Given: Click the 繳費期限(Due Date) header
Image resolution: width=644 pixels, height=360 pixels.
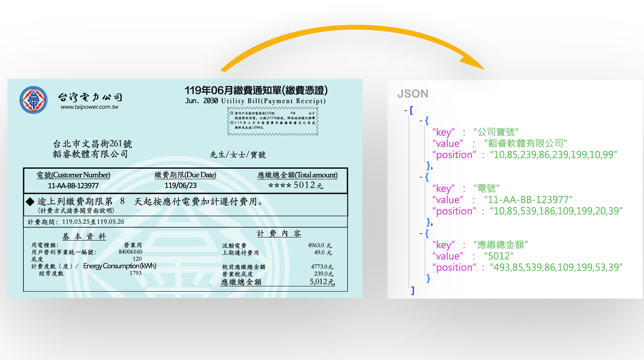Looking at the screenshot, I should 186,175.
